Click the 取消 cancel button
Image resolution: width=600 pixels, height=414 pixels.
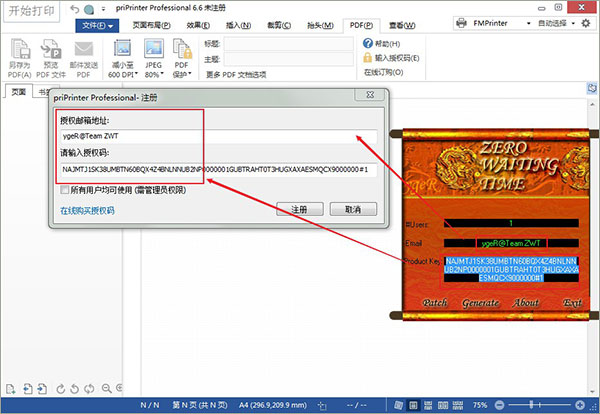[x=353, y=209]
